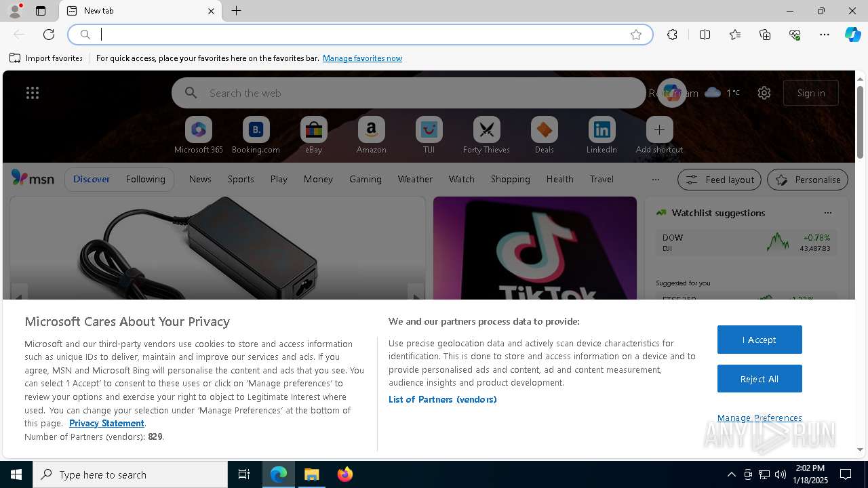Click the Personalise button
Screen dimensions: 868x488
click(x=808, y=180)
